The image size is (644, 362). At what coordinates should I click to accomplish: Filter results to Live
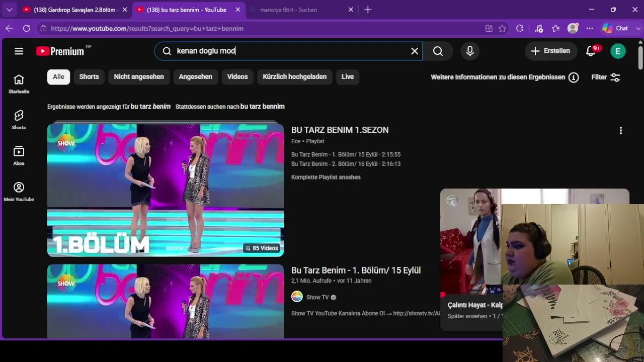pos(348,77)
